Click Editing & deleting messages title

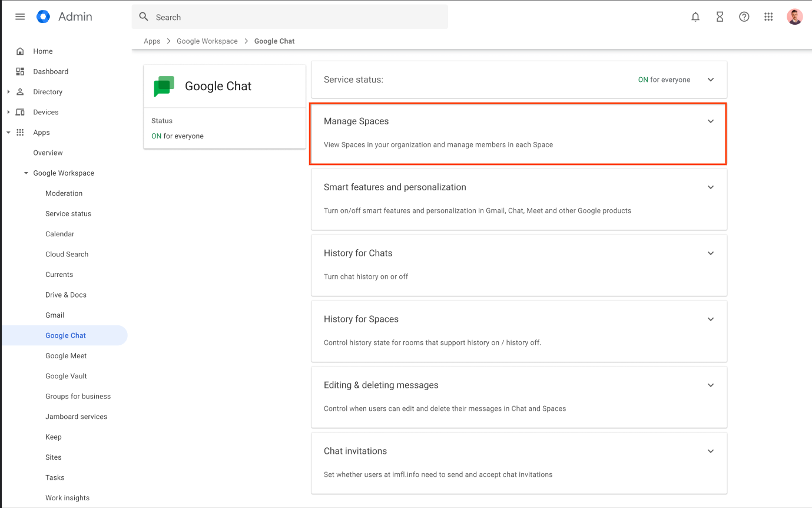click(x=381, y=385)
